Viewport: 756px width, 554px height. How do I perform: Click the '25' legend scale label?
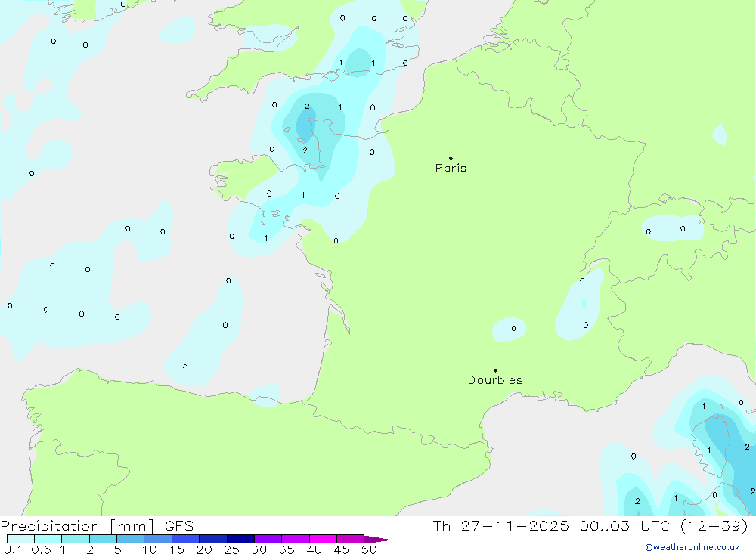point(232,549)
